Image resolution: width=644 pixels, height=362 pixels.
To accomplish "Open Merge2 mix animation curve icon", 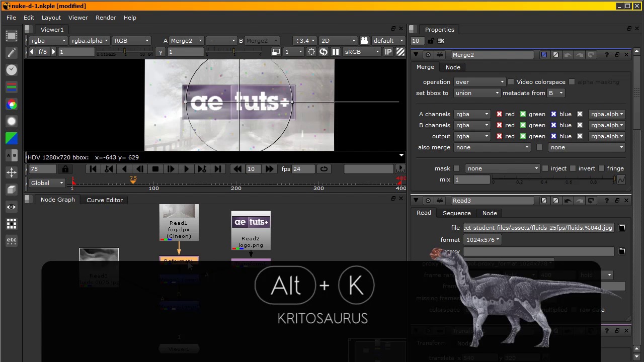I will click(x=621, y=179).
